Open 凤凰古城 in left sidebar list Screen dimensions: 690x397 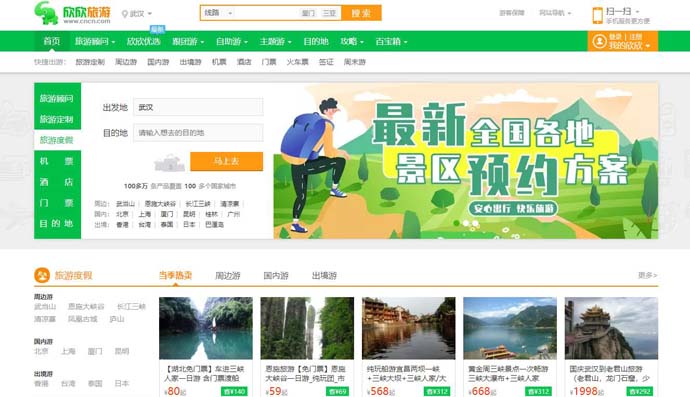pyautogui.click(x=83, y=319)
